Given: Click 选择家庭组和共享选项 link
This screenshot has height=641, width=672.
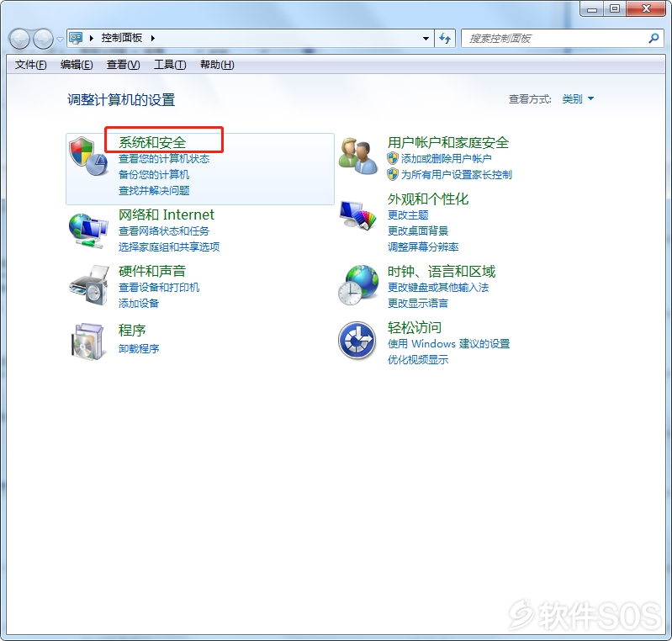Looking at the screenshot, I should [169, 246].
